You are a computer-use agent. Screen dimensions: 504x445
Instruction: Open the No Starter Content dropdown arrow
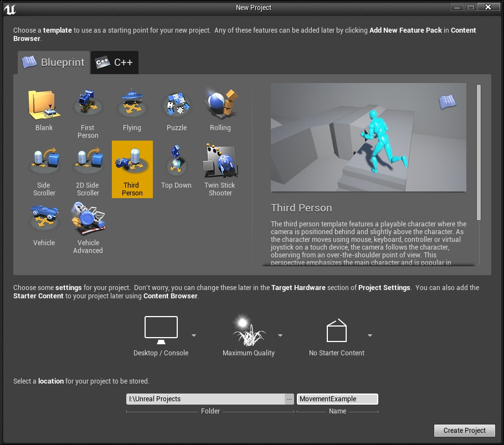coord(370,335)
